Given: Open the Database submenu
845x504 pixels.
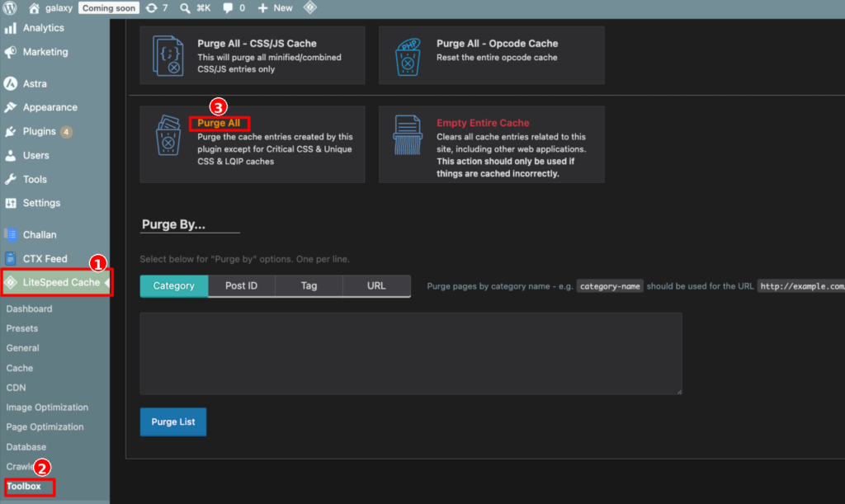Looking at the screenshot, I should (26, 447).
